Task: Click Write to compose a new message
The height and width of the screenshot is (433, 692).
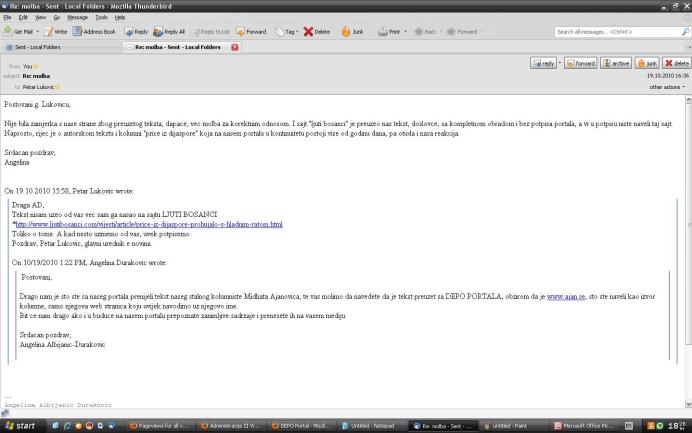Action: [54, 32]
